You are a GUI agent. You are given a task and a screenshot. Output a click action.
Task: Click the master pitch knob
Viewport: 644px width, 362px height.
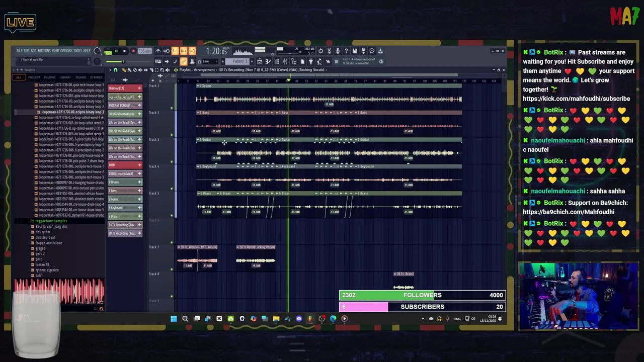[x=97, y=61]
